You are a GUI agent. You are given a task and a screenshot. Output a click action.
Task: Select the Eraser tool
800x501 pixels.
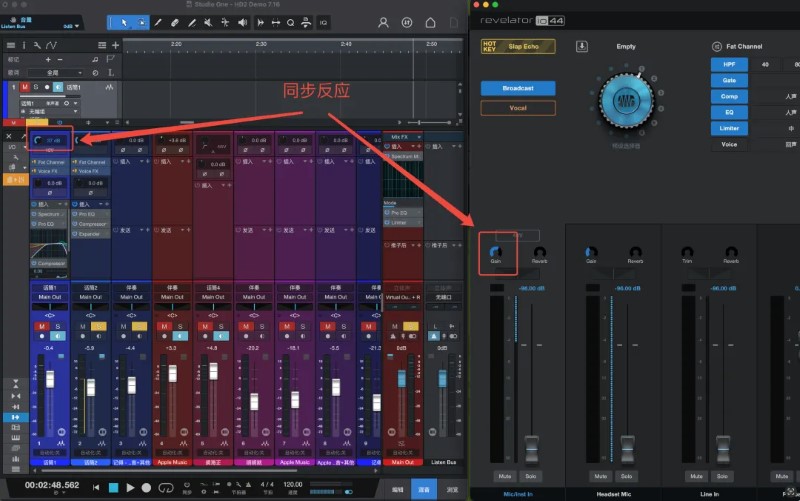click(174, 22)
